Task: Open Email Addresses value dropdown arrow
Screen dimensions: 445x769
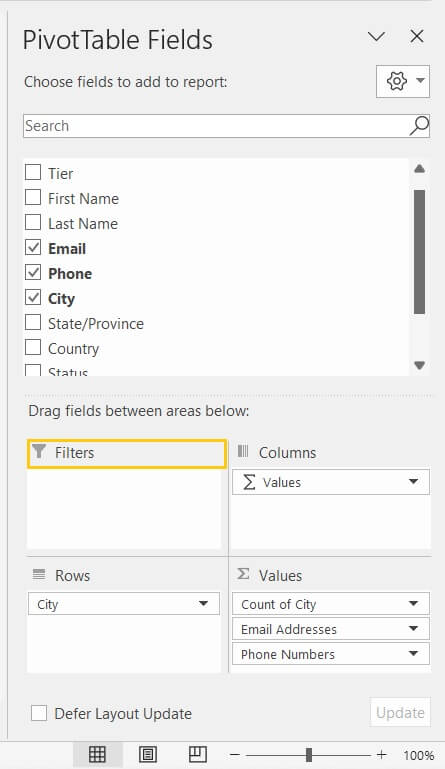Action: pyautogui.click(x=414, y=629)
